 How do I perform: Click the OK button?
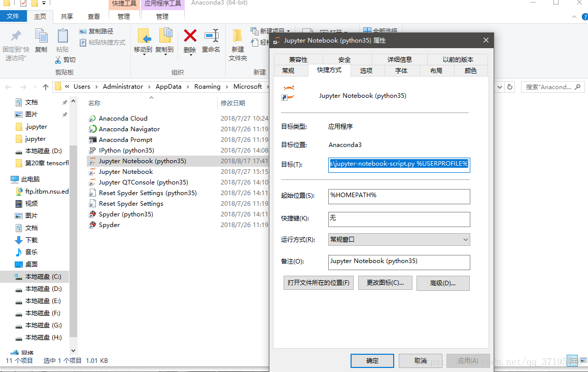click(x=372, y=361)
